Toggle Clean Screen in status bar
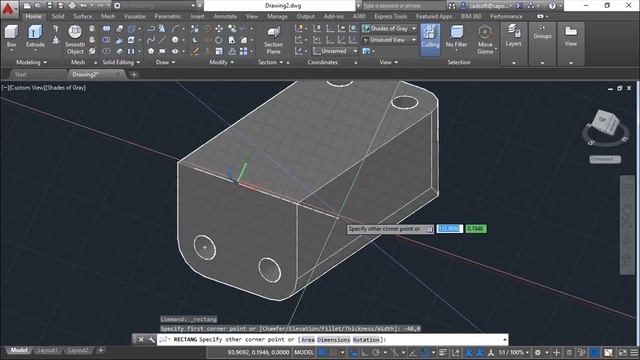This screenshot has height=360, width=640. [x=622, y=352]
